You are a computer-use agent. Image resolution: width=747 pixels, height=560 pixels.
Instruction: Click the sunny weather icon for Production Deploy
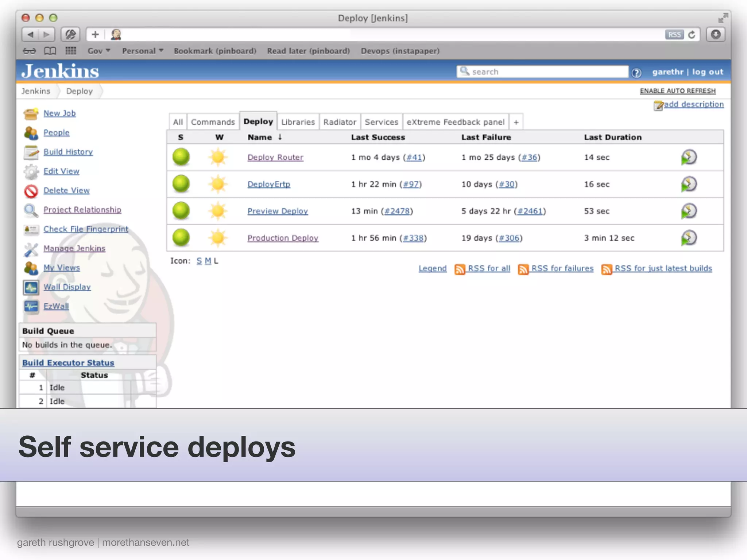click(218, 238)
